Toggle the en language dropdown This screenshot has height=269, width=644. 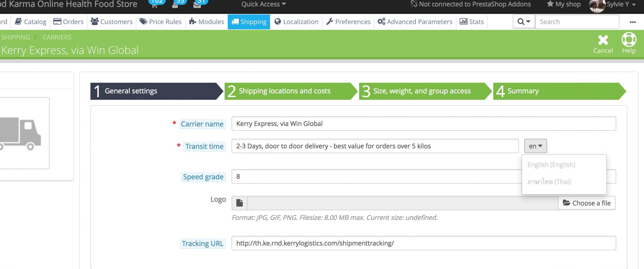point(535,146)
